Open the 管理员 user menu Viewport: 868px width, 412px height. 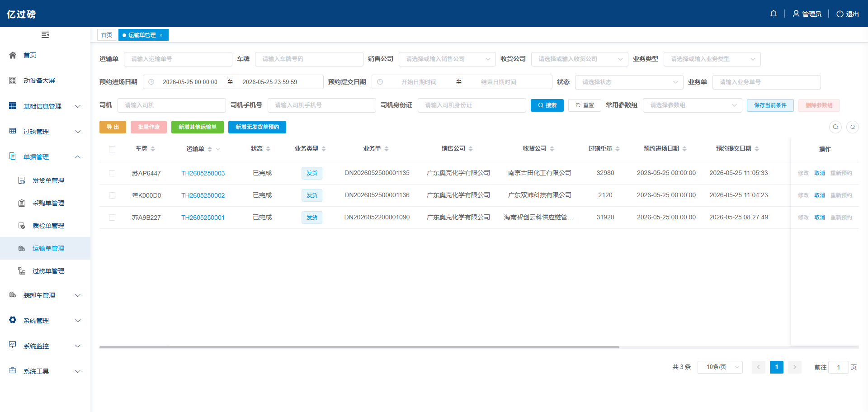pyautogui.click(x=807, y=14)
